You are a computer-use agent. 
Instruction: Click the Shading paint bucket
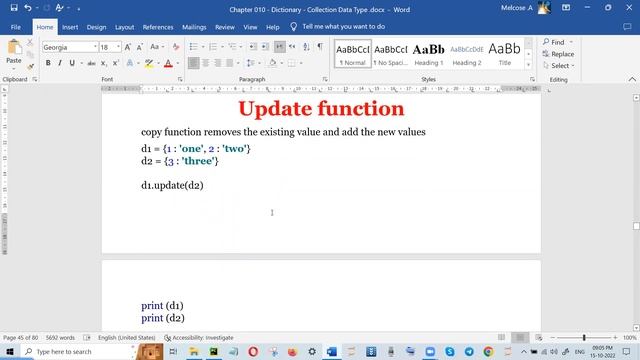[x=272, y=63]
